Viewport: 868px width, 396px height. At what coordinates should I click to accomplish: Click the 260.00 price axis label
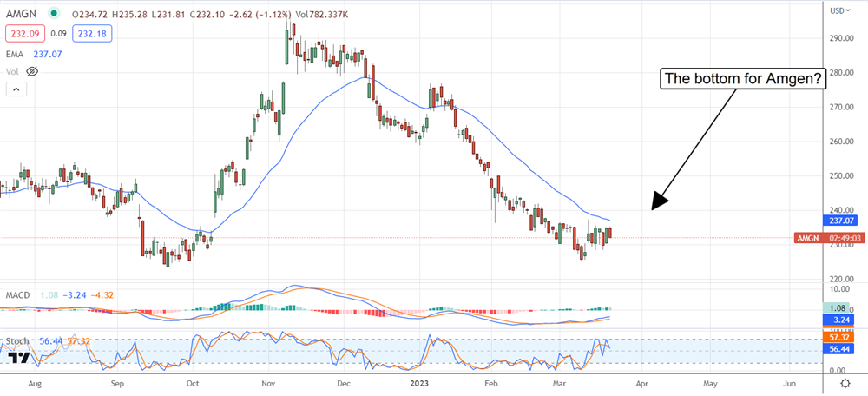[x=841, y=142]
